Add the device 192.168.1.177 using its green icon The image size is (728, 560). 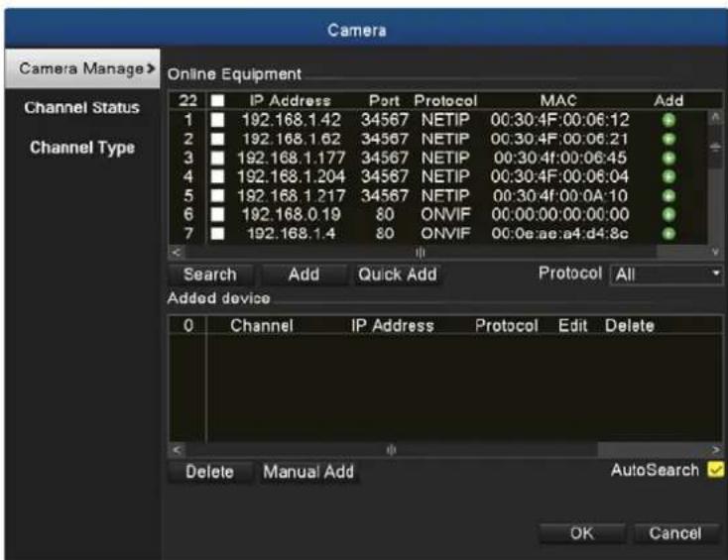(668, 159)
